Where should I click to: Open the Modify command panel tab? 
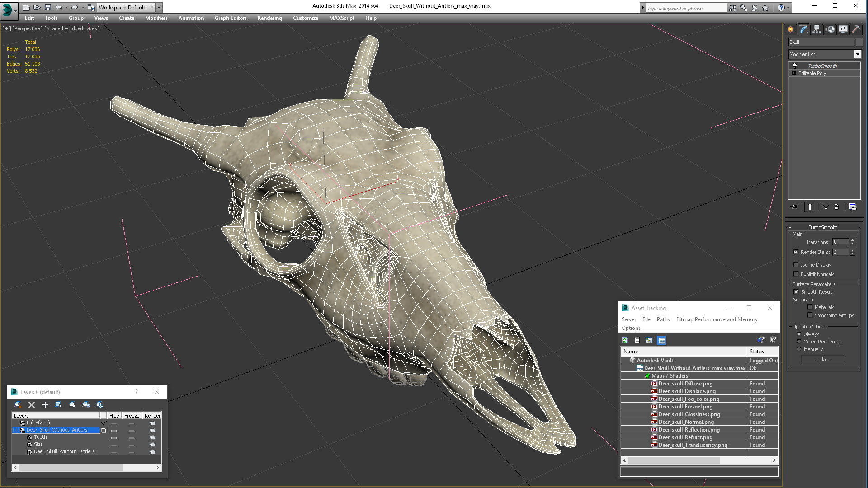[804, 29]
